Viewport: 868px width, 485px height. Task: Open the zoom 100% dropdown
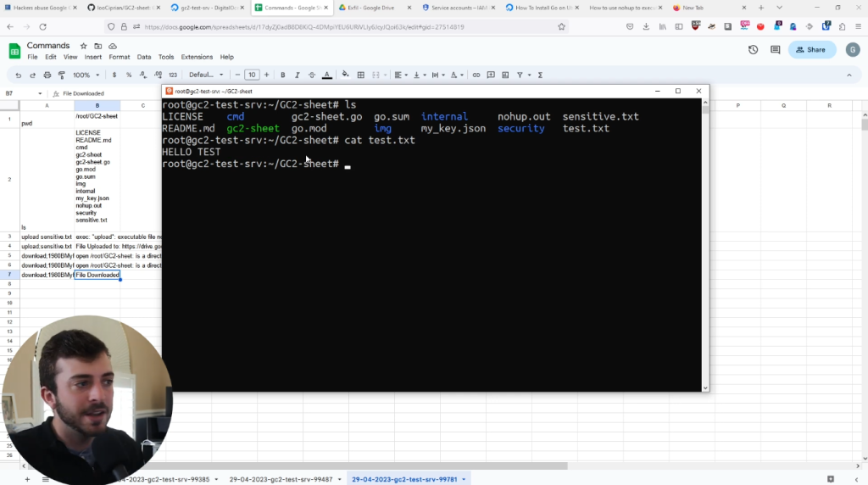pyautogui.click(x=86, y=75)
